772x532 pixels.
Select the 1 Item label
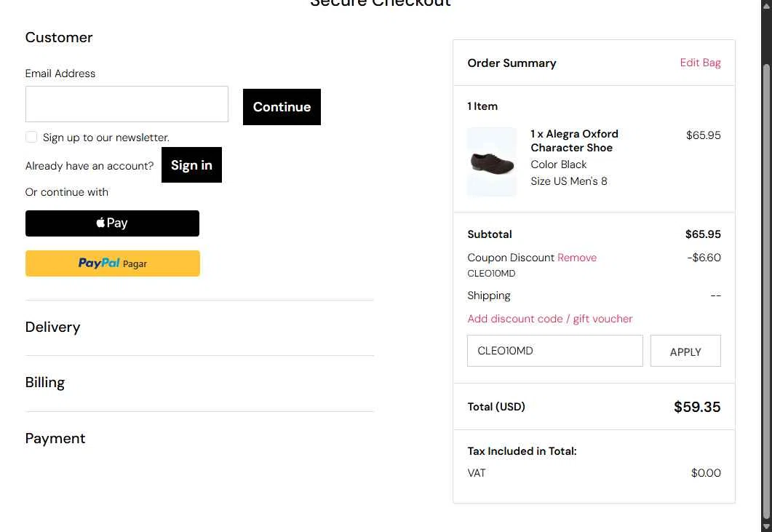point(482,106)
